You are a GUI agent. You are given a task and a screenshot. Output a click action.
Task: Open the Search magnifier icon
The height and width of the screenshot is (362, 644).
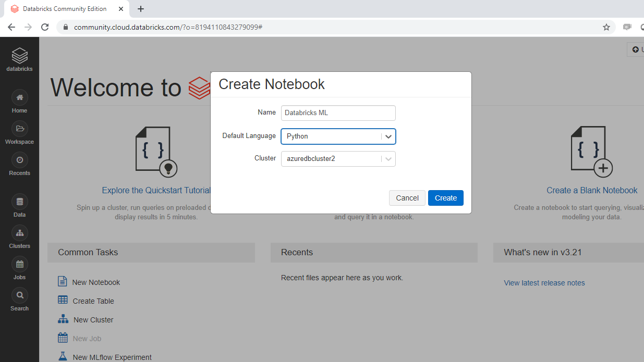(x=19, y=295)
